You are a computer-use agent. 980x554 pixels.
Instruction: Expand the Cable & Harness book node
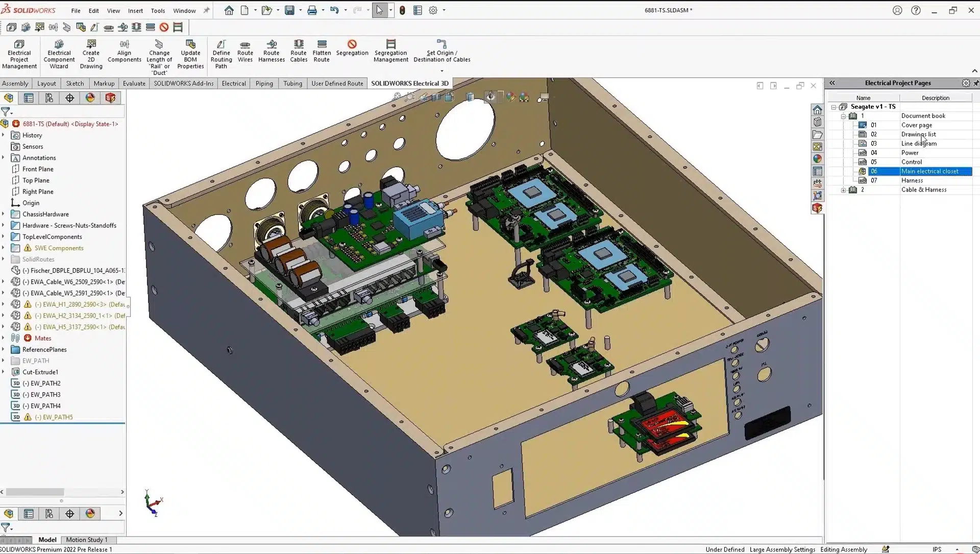click(x=843, y=190)
